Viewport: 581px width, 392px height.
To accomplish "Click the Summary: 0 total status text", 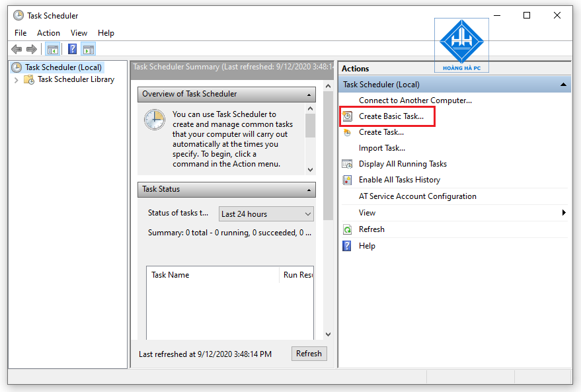I will coord(229,233).
